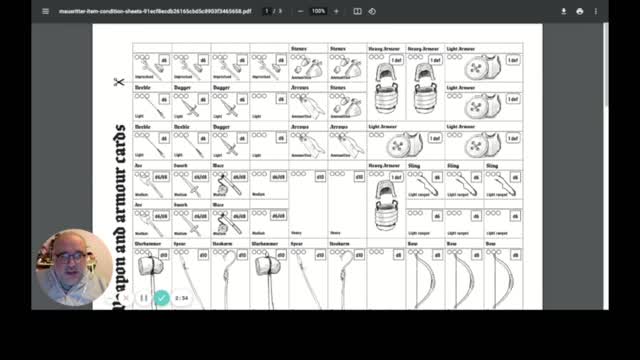
Task: Click the zoom out minus button
Action: pyautogui.click(x=300, y=11)
